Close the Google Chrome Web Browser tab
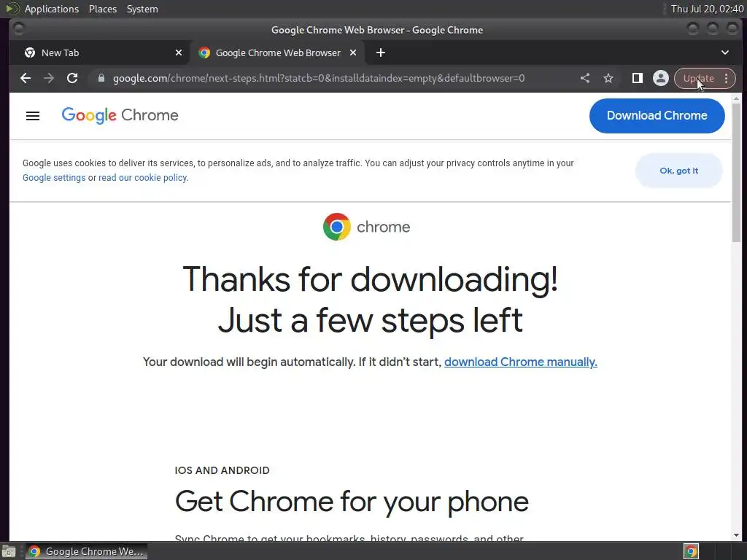747x560 pixels. coord(353,52)
